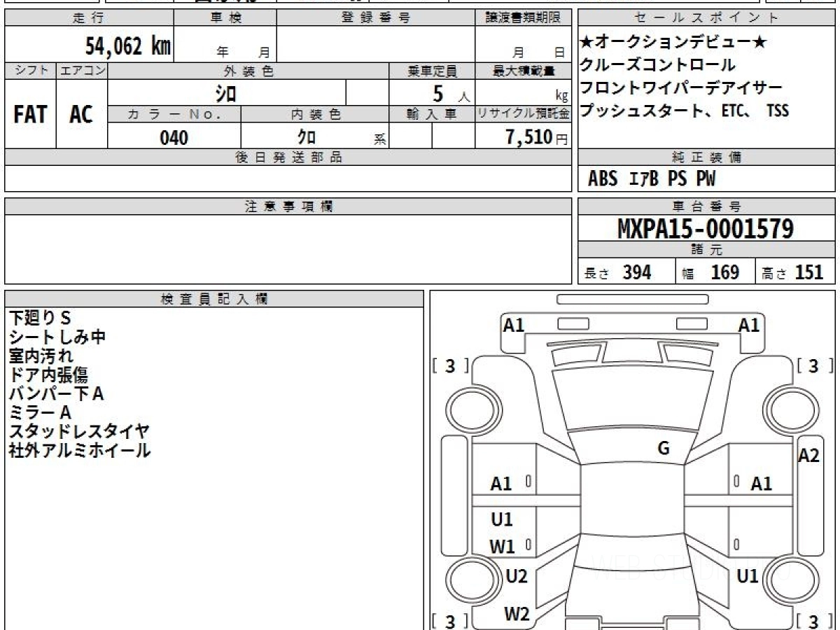Select the 高さ 151 dimension cell

point(795,272)
